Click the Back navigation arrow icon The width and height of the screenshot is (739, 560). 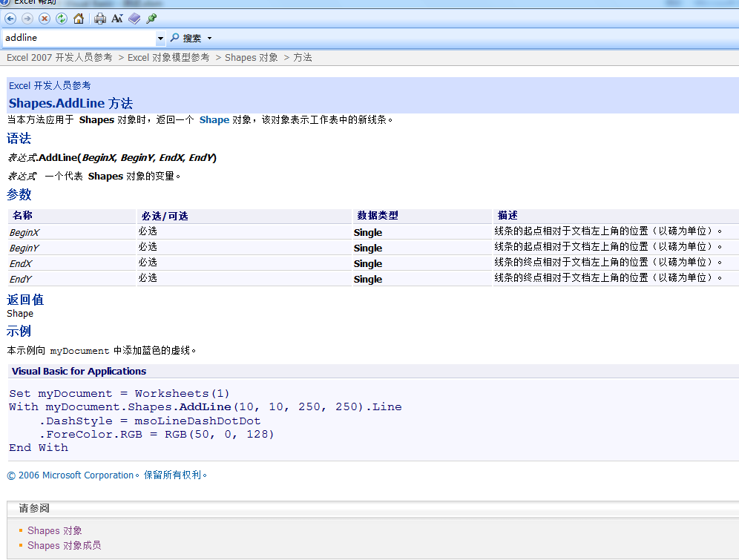pos(10,19)
